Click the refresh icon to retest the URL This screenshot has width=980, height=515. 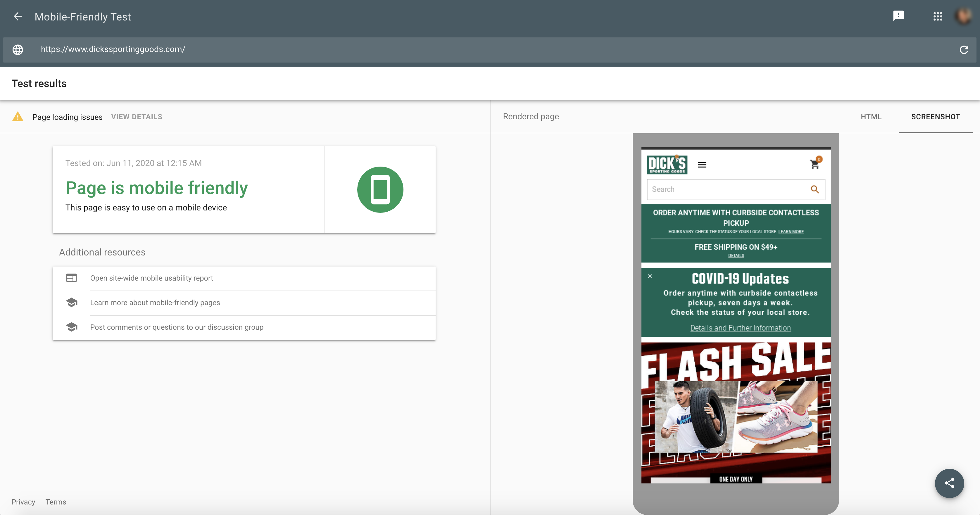[x=964, y=50]
